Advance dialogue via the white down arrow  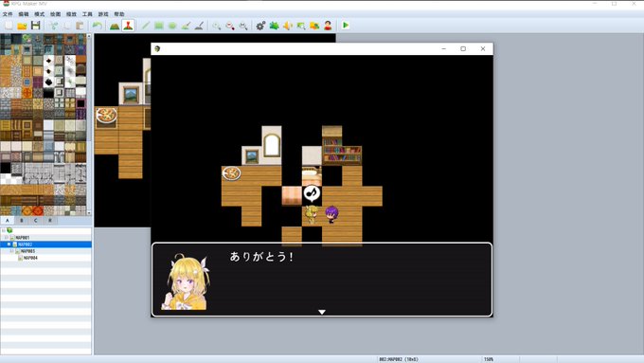(x=322, y=312)
